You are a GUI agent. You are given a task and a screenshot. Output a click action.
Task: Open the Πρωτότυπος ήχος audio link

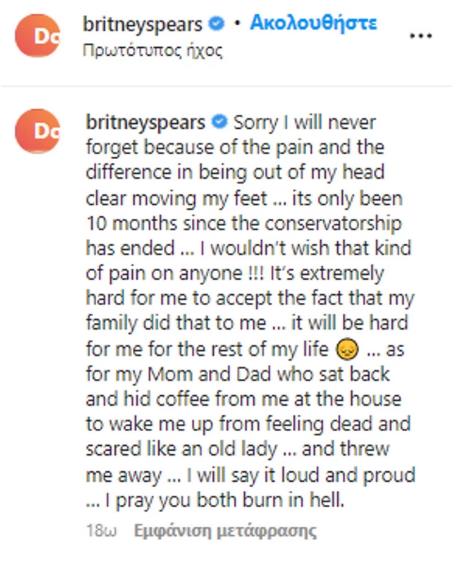point(152,51)
